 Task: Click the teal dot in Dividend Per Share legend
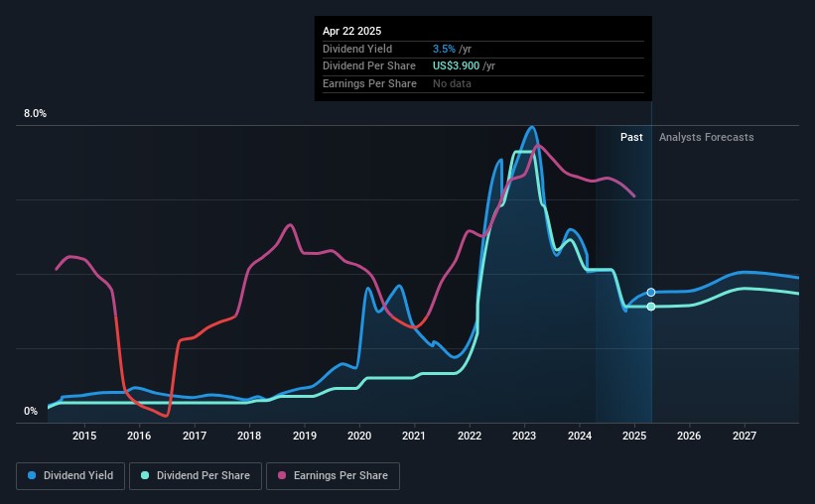(x=143, y=476)
